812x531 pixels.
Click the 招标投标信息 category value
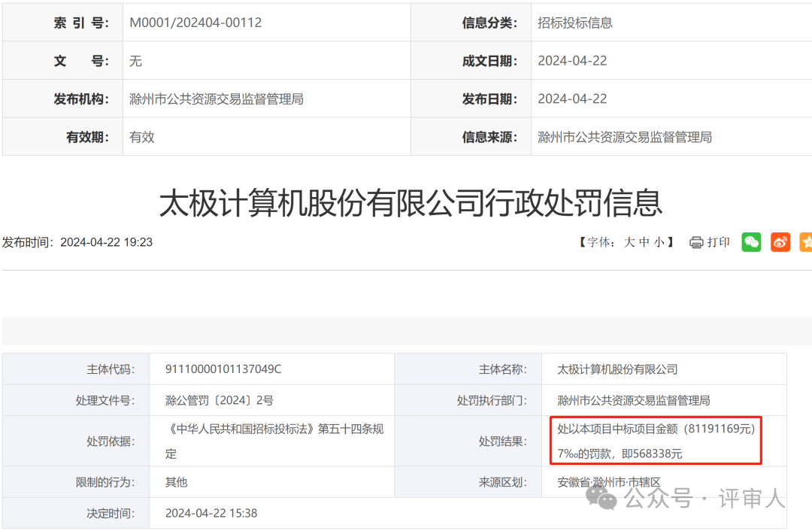tap(575, 23)
